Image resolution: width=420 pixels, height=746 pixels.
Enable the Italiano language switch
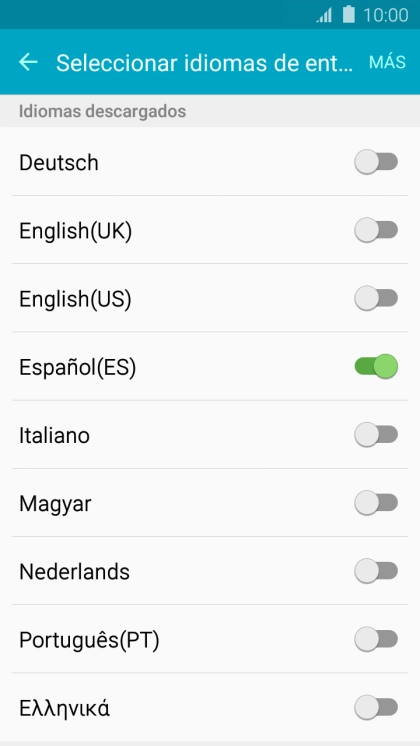(376, 435)
